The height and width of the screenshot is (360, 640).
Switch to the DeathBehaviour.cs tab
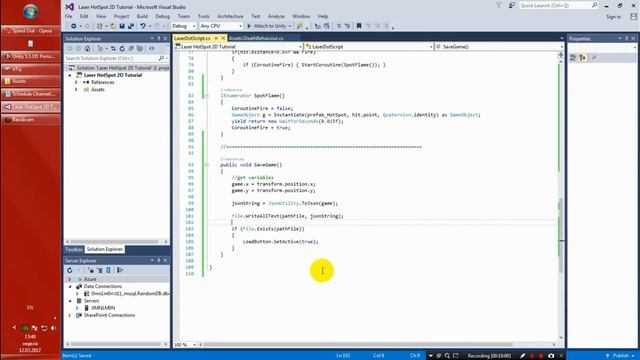(256, 38)
